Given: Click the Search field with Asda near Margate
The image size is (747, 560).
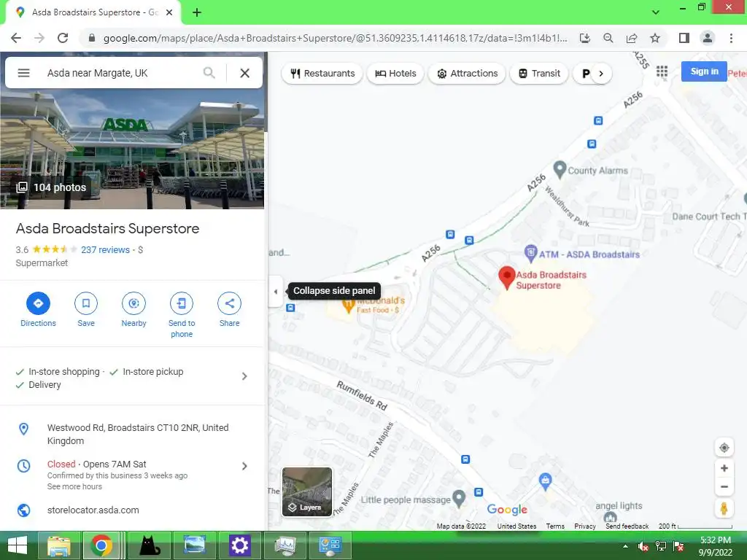Looking at the screenshot, I should [122, 73].
